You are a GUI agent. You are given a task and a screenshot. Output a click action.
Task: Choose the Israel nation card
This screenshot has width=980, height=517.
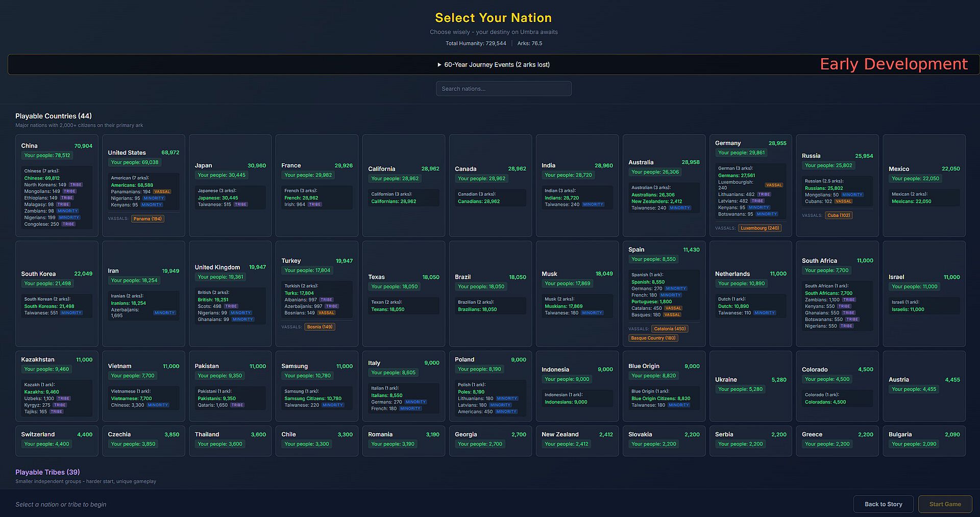[x=924, y=294]
